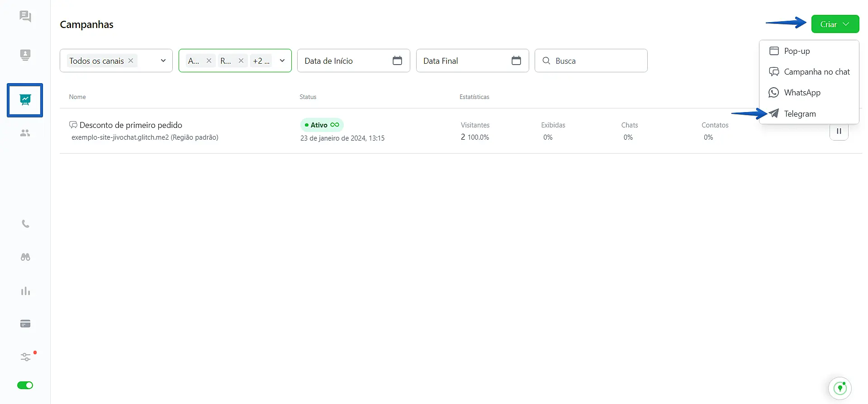
Task: Toggle the green online status switch
Action: tap(25, 385)
